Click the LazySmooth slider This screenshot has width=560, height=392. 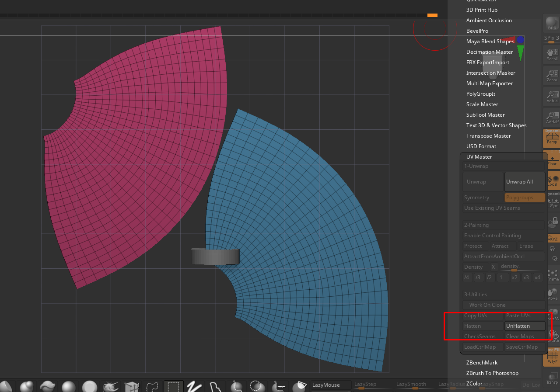pyautogui.click(x=415, y=385)
